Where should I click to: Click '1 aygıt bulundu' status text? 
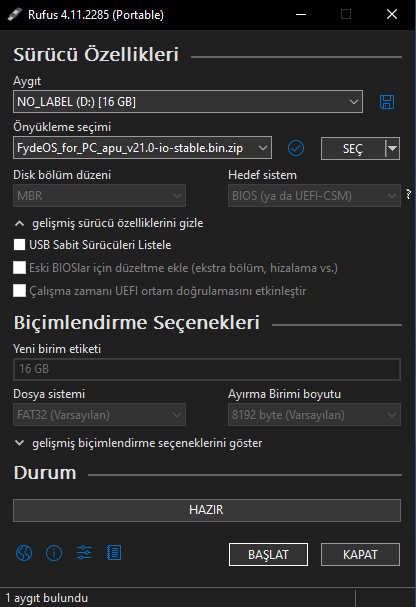click(x=46, y=598)
